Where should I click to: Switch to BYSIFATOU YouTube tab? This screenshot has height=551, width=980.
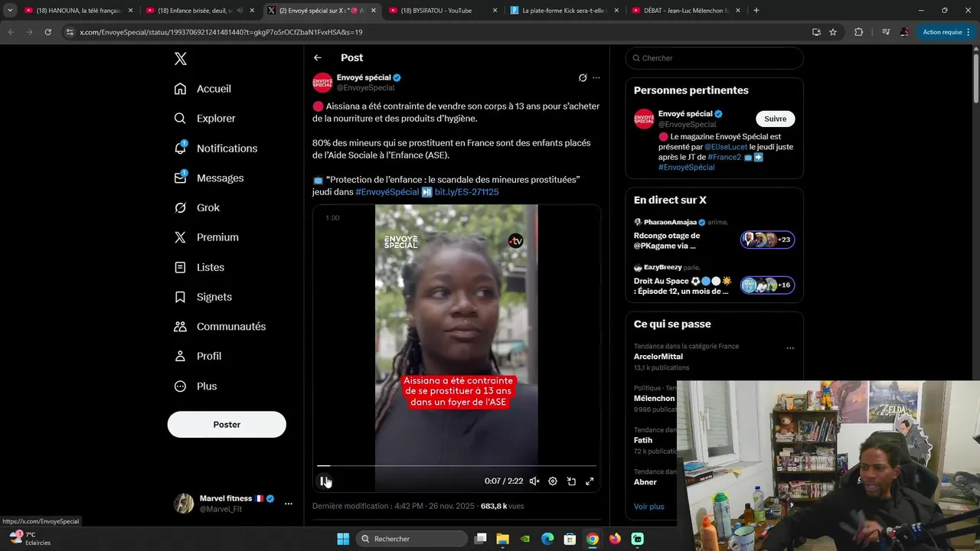tap(441, 11)
